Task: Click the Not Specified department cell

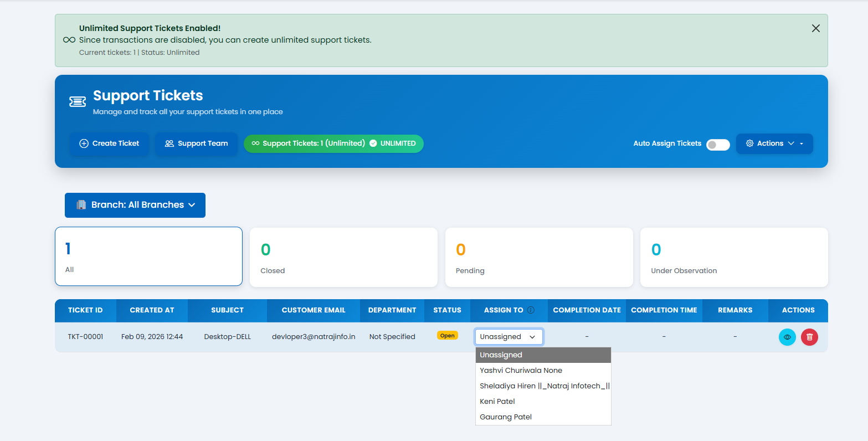Action: point(392,337)
